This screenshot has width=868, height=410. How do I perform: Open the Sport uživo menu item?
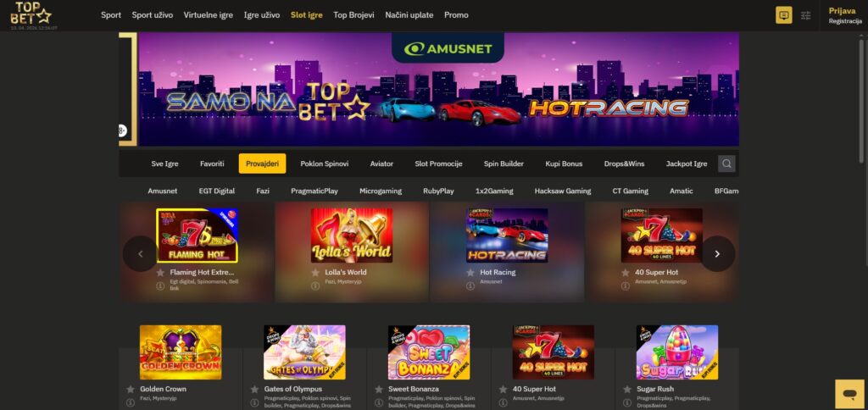(153, 15)
